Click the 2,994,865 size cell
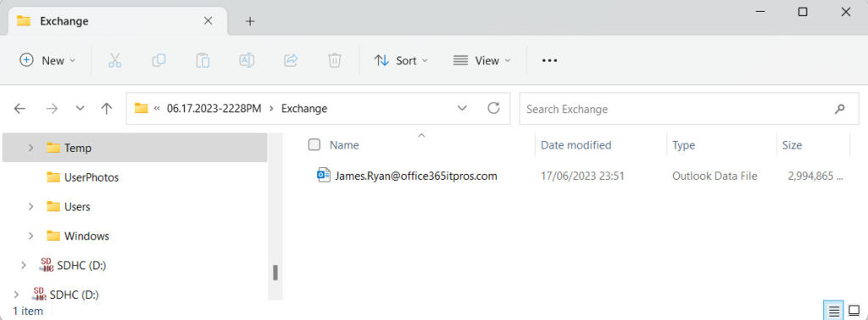 pyautogui.click(x=816, y=177)
